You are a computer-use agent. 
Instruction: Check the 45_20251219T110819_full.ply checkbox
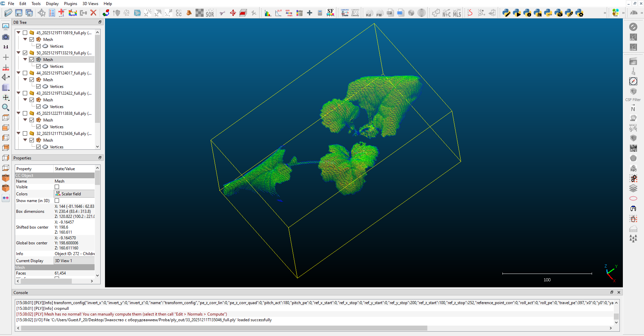(x=25, y=33)
